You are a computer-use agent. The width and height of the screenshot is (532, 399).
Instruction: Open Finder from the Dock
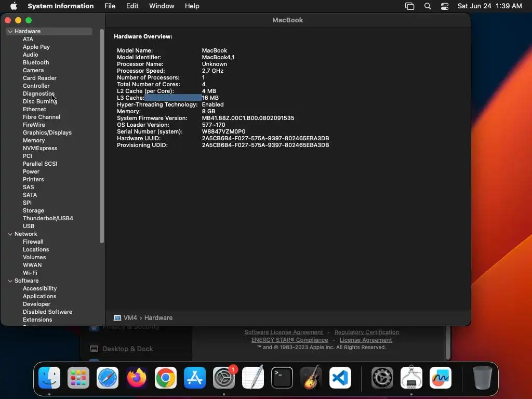coord(49,378)
